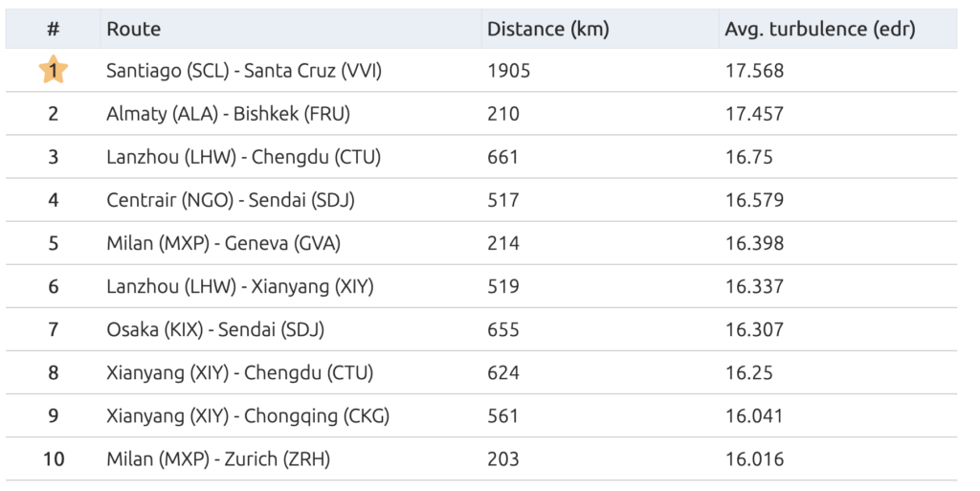
Task: Click the 17.457 turbulence value
Action: pyautogui.click(x=754, y=114)
